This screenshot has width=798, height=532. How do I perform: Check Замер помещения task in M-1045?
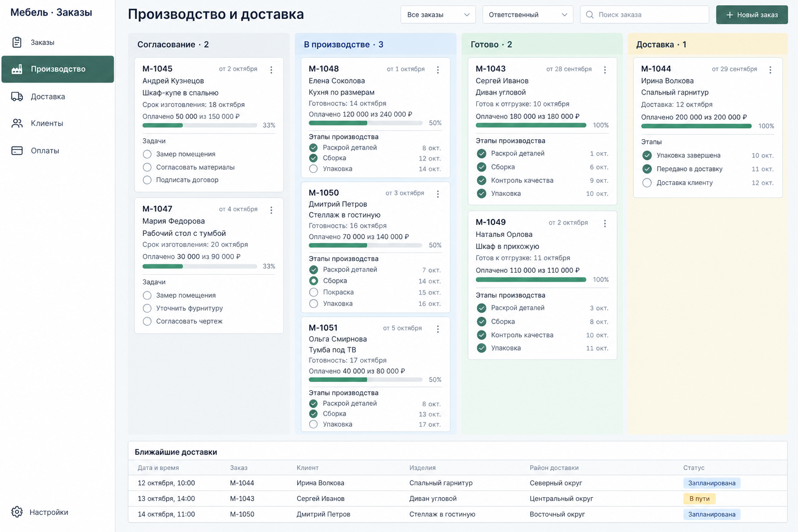coord(147,154)
